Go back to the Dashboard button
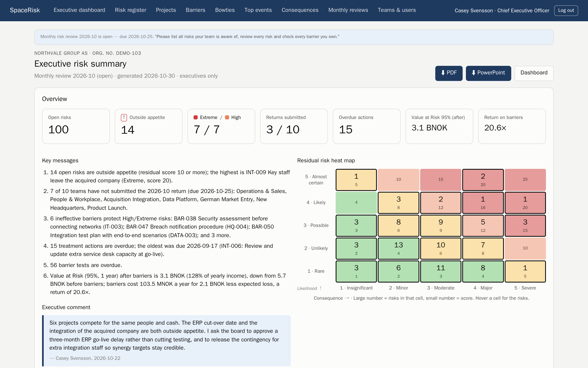The width and height of the screenshot is (588, 368). (534, 73)
